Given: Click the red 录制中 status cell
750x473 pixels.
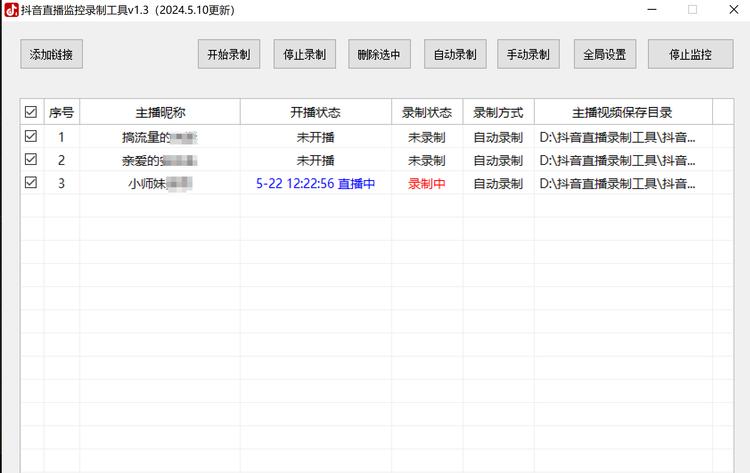Looking at the screenshot, I should point(427,183).
